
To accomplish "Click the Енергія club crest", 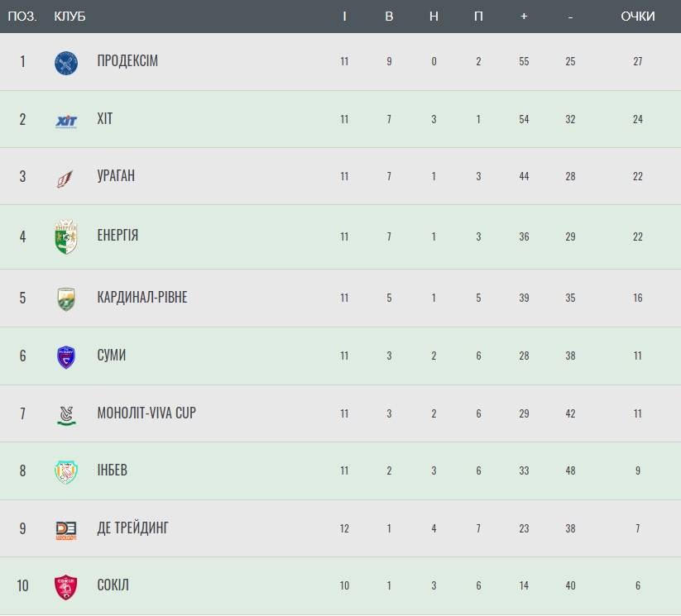I will tap(66, 237).
